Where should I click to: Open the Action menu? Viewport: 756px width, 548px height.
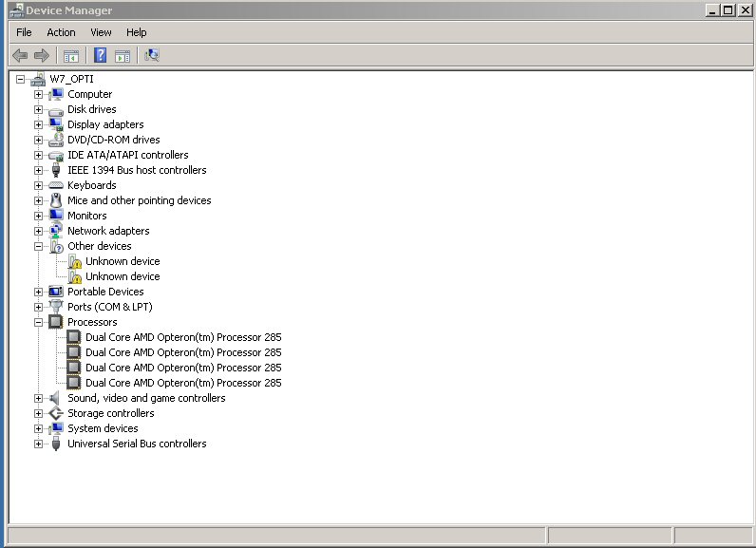[x=61, y=32]
